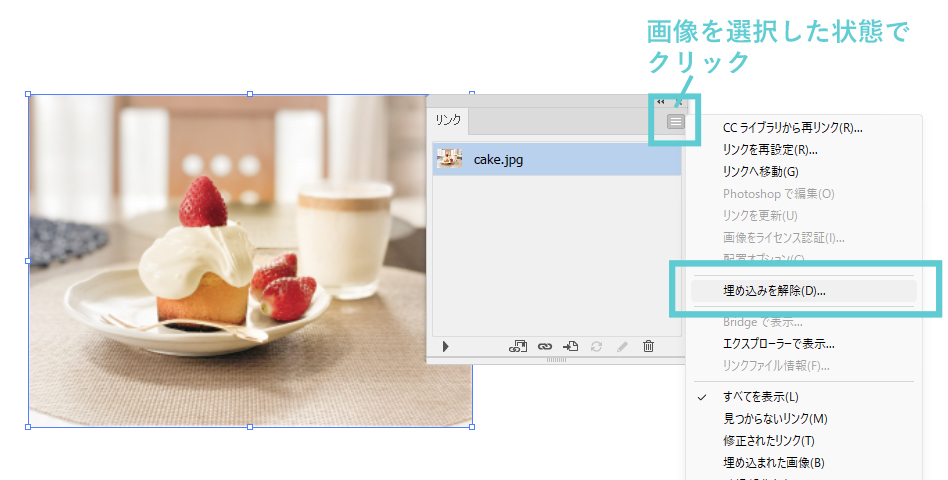Viewport: 948px width, 480px height.
Task: Enable 見つからないリンク(M) filter
Action: (775, 419)
